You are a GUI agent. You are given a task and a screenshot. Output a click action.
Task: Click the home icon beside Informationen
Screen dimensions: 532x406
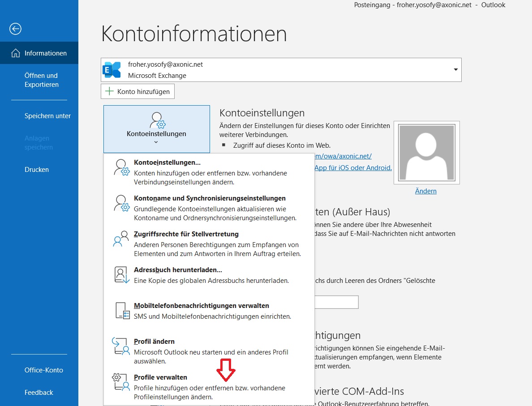[x=16, y=53]
